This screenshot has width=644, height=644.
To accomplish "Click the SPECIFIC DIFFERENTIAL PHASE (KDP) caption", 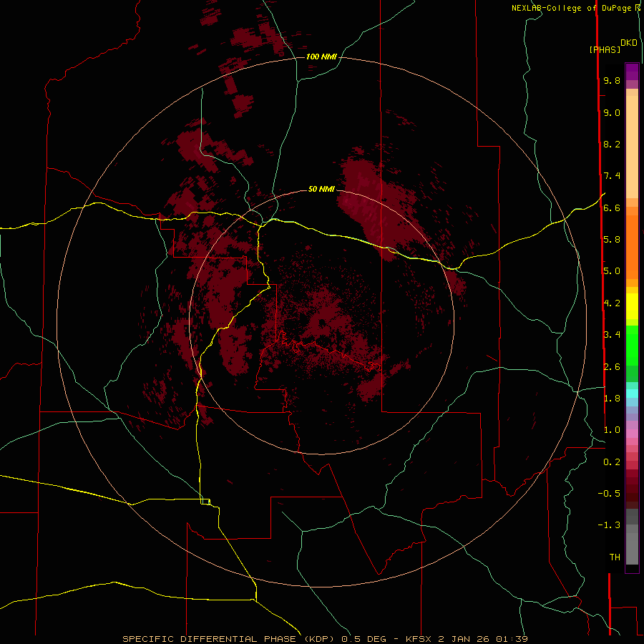I will (x=229, y=639).
